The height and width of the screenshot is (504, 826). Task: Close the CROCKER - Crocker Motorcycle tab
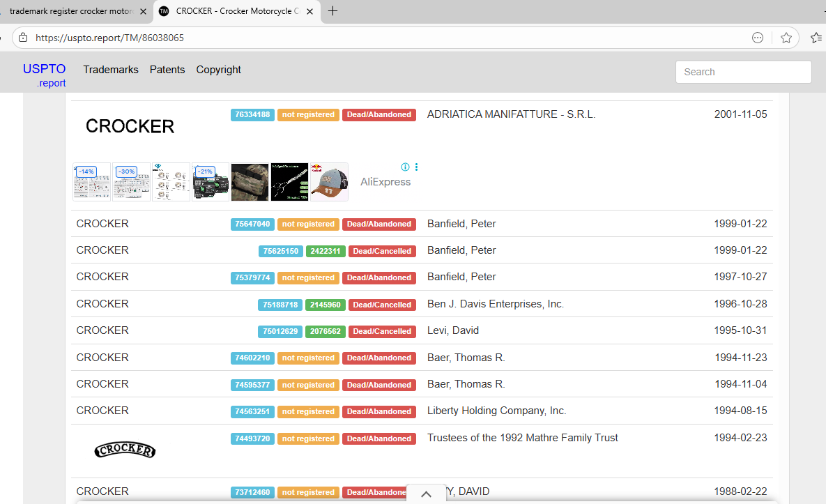[310, 11]
